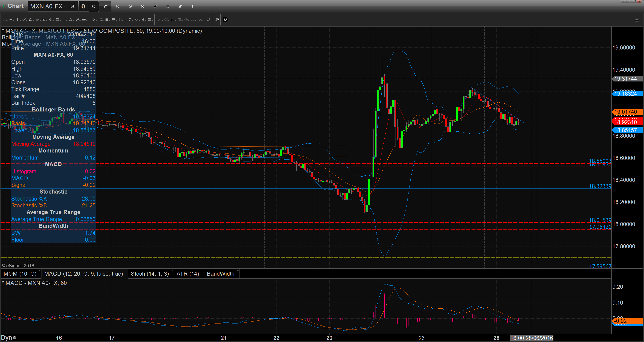This screenshot has width=644, height=342.
Task: Close the BandWidth study tab
Action: [x=238, y=270]
